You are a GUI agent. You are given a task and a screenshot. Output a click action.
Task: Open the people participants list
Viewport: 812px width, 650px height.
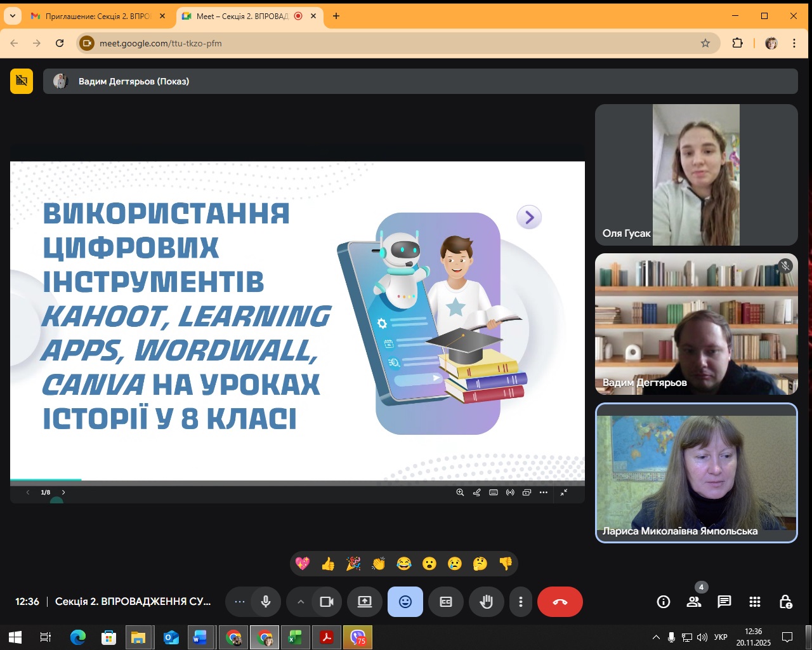click(x=693, y=602)
